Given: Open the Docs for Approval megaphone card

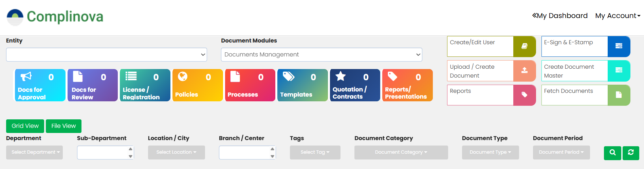Looking at the screenshot, I should click(40, 85).
